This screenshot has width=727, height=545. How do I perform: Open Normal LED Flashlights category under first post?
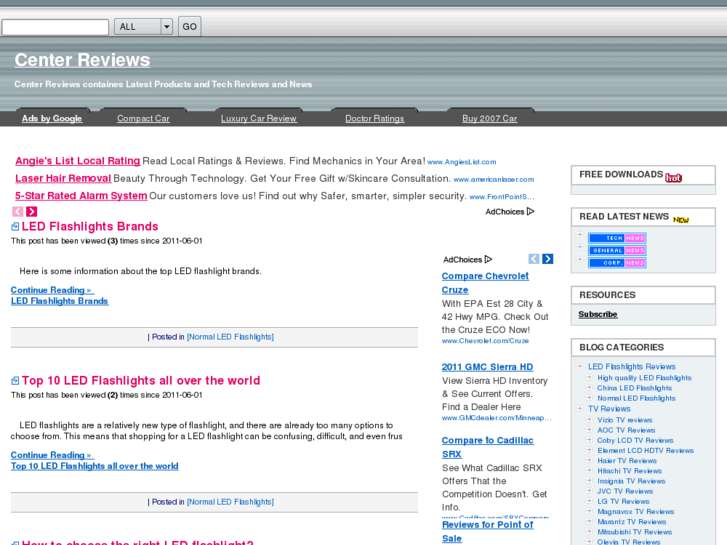[x=230, y=337]
